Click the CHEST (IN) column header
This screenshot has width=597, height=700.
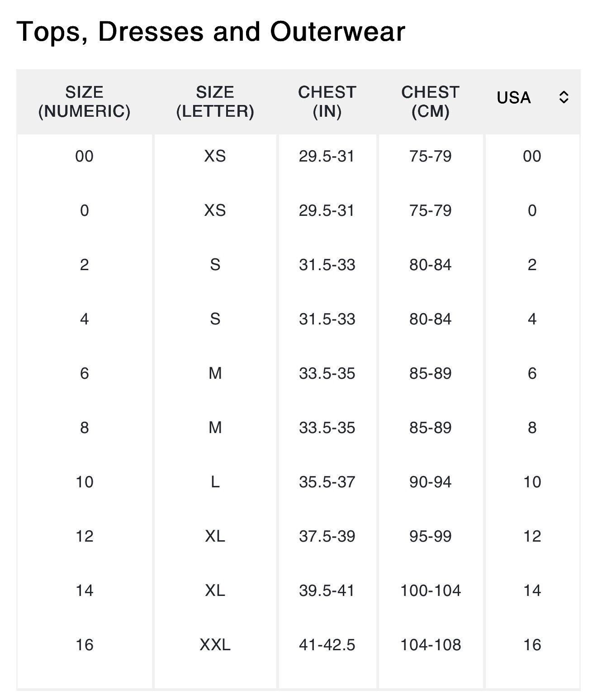(327, 102)
